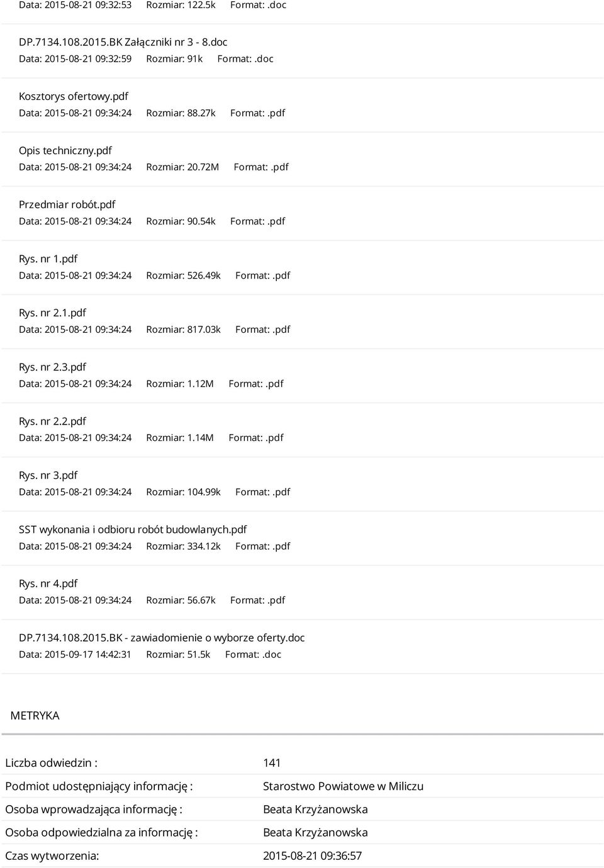This screenshot has height=868, width=604.
Task: Click Format: .pdf of Rys. nr 3
Action: pos(263,492)
